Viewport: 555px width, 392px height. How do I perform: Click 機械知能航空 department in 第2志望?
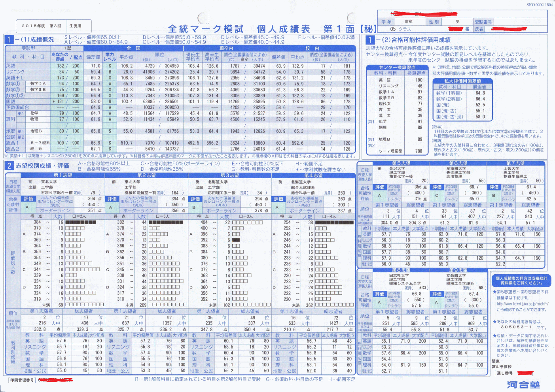pos(136,193)
